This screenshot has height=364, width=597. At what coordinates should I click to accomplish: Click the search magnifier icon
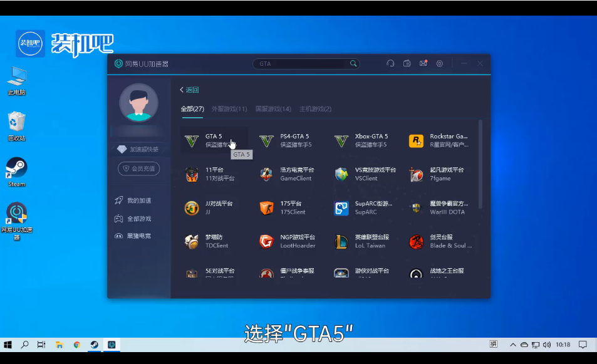(x=353, y=63)
